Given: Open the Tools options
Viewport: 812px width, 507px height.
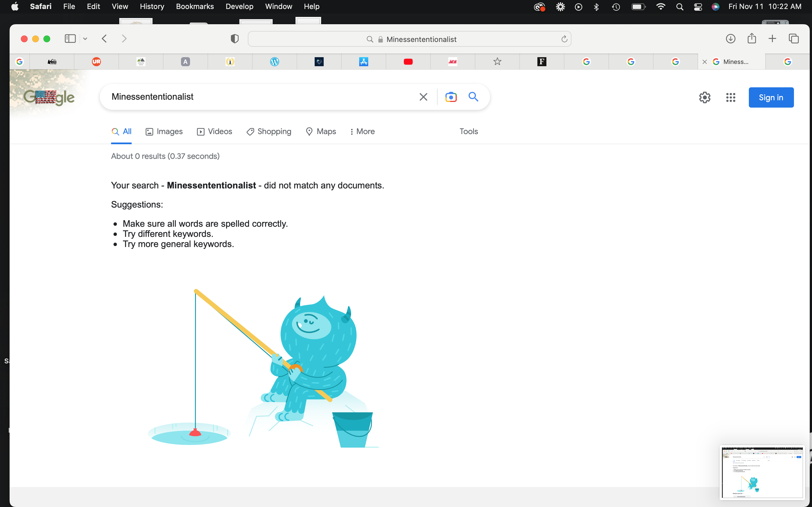Looking at the screenshot, I should point(468,132).
